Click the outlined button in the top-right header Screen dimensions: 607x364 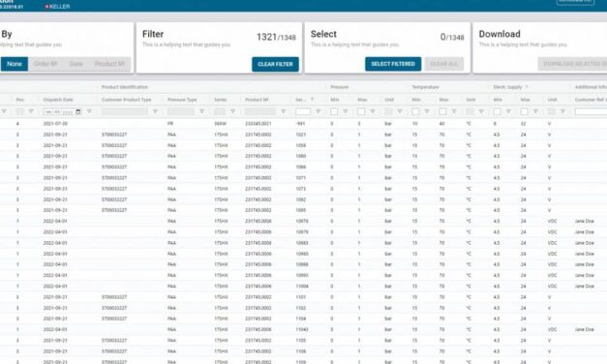(575, 2)
